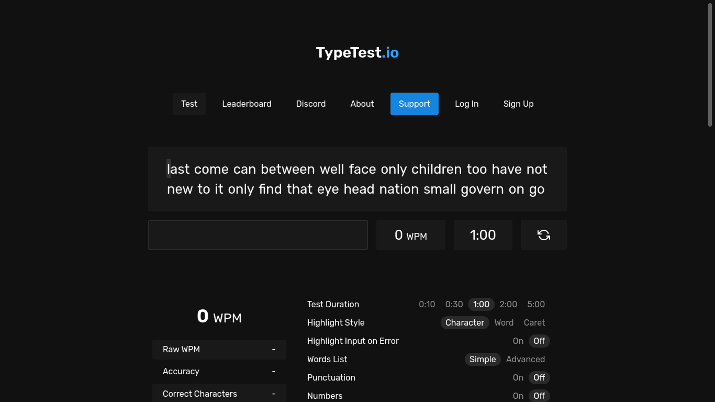The image size is (715, 402).
Task: Select the Advanced words list
Action: coord(525,359)
